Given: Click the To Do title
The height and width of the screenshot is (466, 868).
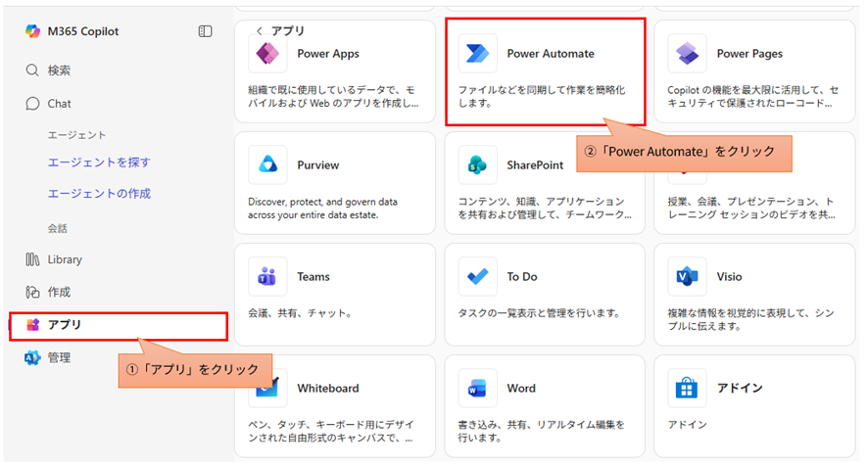Looking at the screenshot, I should coord(522,277).
